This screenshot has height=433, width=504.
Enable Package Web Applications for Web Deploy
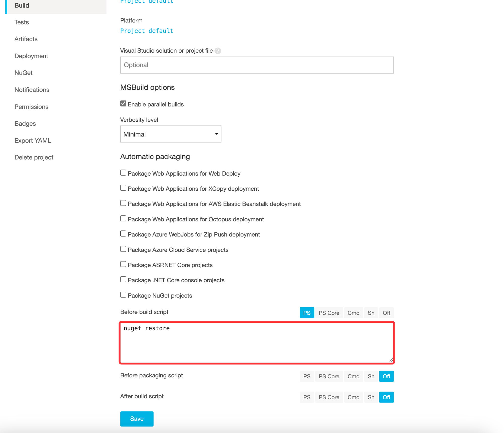click(123, 173)
